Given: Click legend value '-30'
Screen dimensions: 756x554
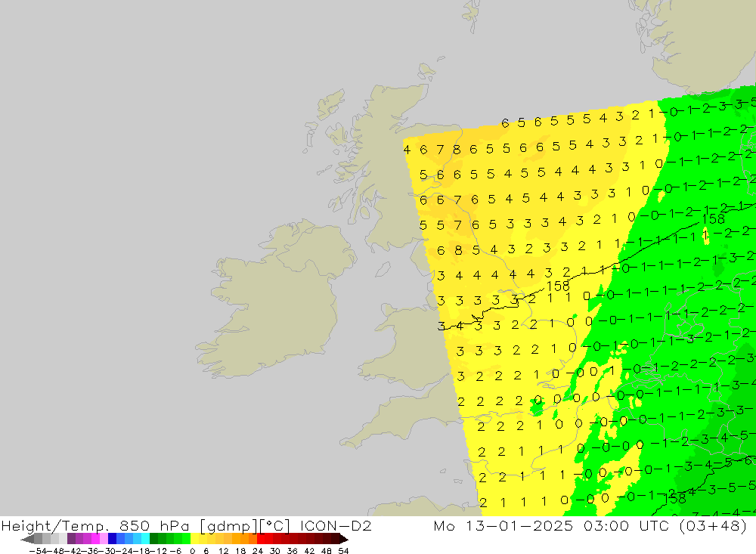Looking at the screenshot, I should pyautogui.click(x=107, y=551).
